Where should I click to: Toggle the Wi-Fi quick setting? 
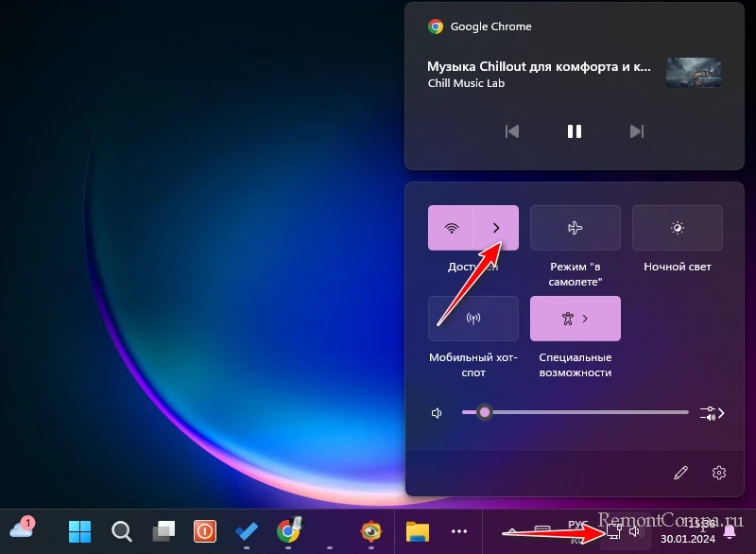click(x=451, y=228)
